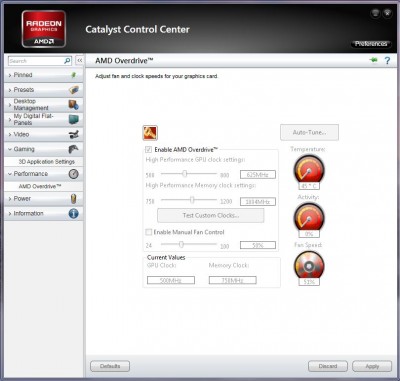Collapse the sidebar with double-arrow icon
Viewport: 400px width, 381px height.
click(80, 61)
